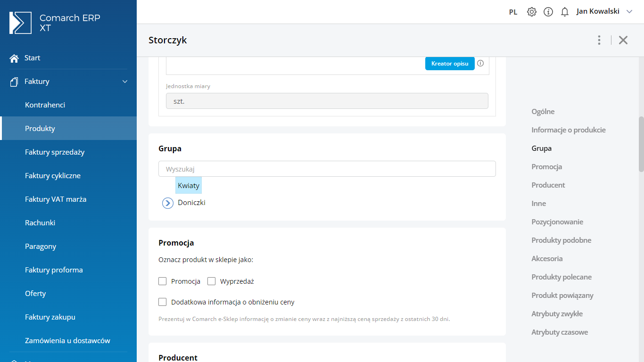Go to Faktury sprzedaży in sidebar

pos(55,152)
